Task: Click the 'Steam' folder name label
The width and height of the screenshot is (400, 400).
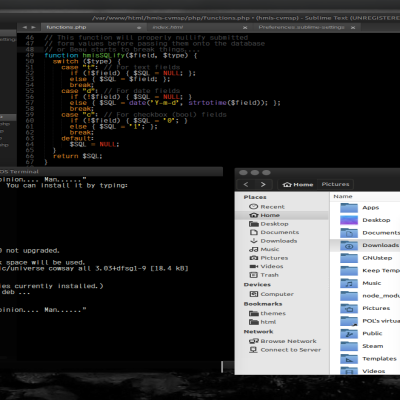Action: point(373,346)
